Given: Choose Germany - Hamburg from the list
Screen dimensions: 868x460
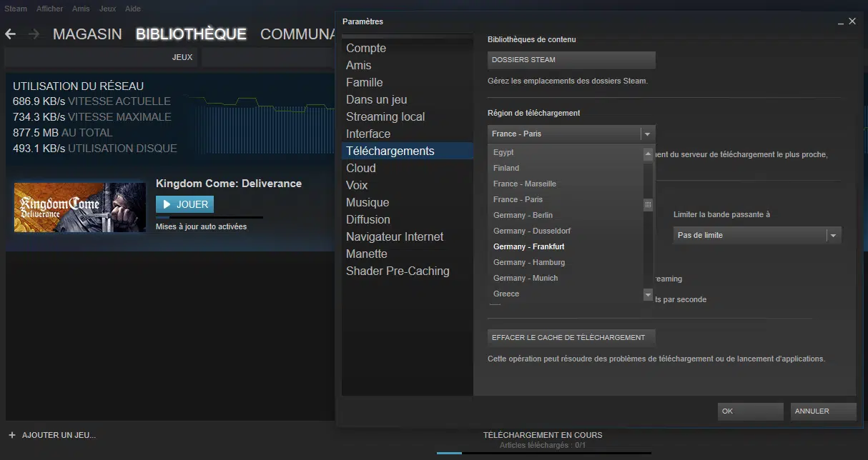Looking at the screenshot, I should click(566, 262).
